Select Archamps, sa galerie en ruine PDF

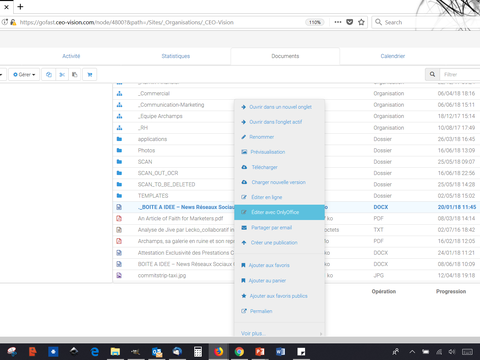click(x=186, y=241)
